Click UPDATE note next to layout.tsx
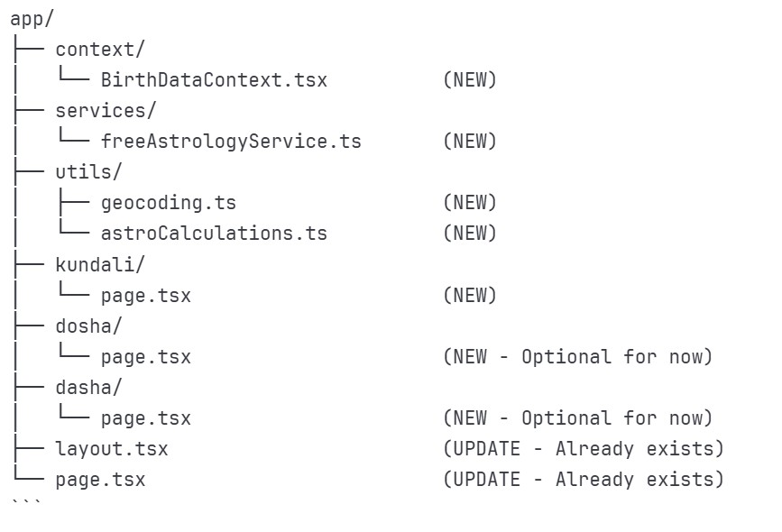This screenshot has width=782, height=532. click(x=583, y=449)
